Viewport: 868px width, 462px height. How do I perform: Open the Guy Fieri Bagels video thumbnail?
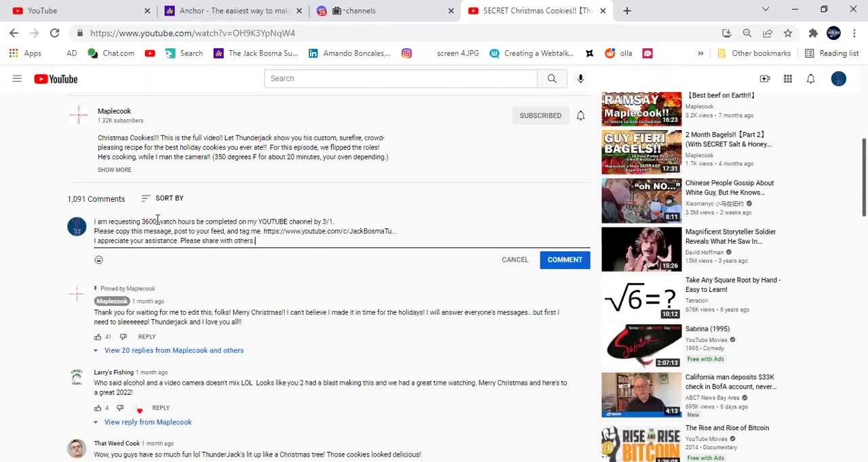pyautogui.click(x=642, y=152)
